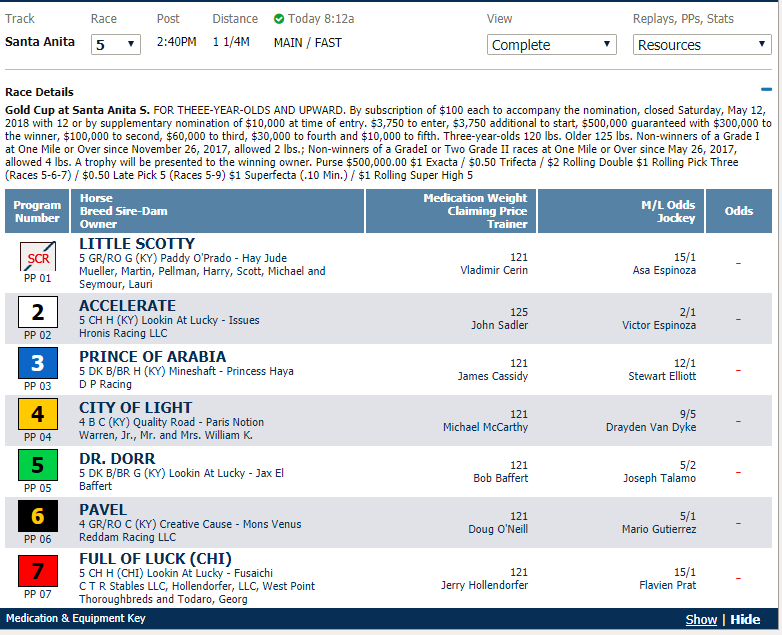Click the Medication Weight Claiming Price Trainer header
This screenshot has height=635, width=782.
tap(451, 211)
